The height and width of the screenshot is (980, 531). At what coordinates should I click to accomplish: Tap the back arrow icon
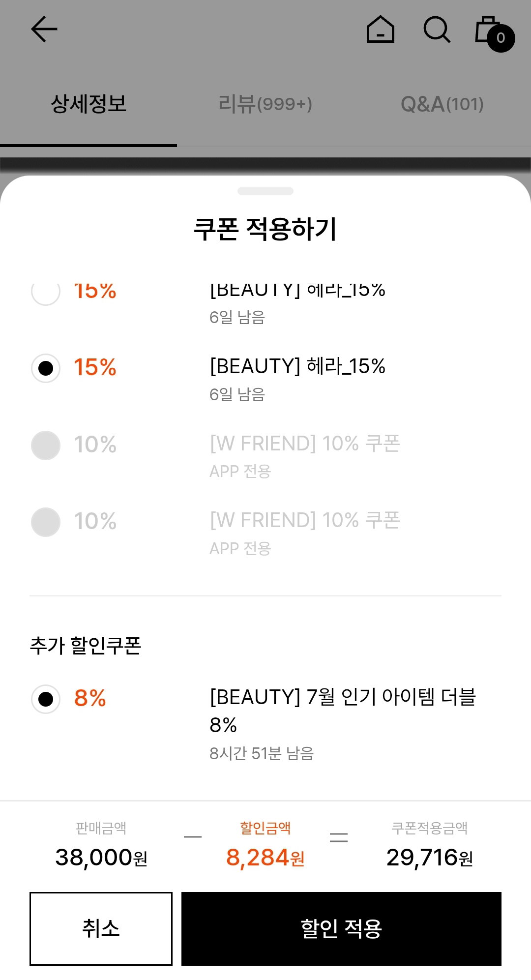pyautogui.click(x=44, y=29)
